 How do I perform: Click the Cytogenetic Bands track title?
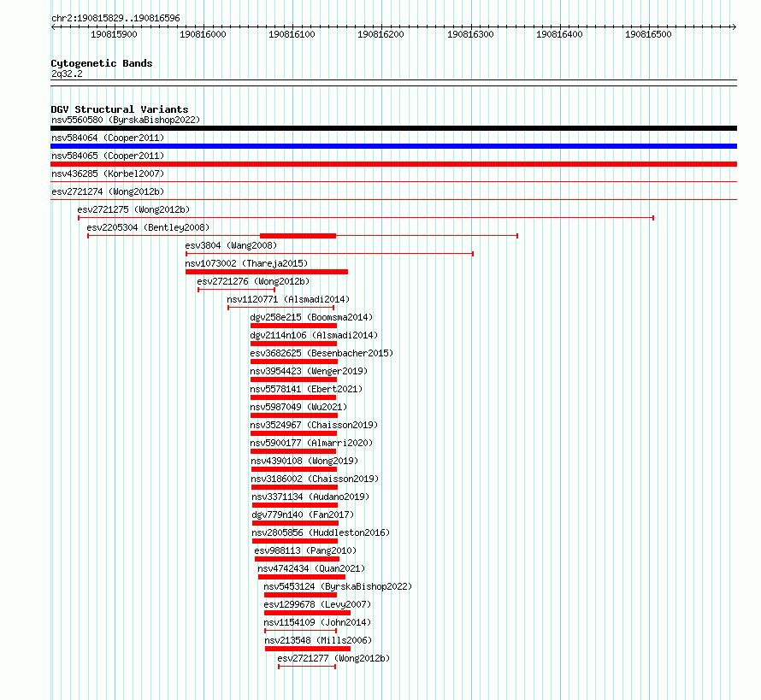(102, 63)
